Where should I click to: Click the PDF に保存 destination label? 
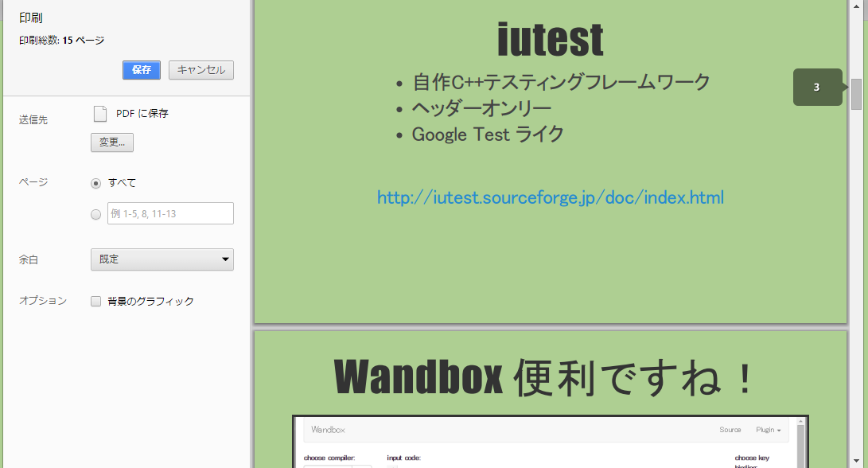pos(142,114)
